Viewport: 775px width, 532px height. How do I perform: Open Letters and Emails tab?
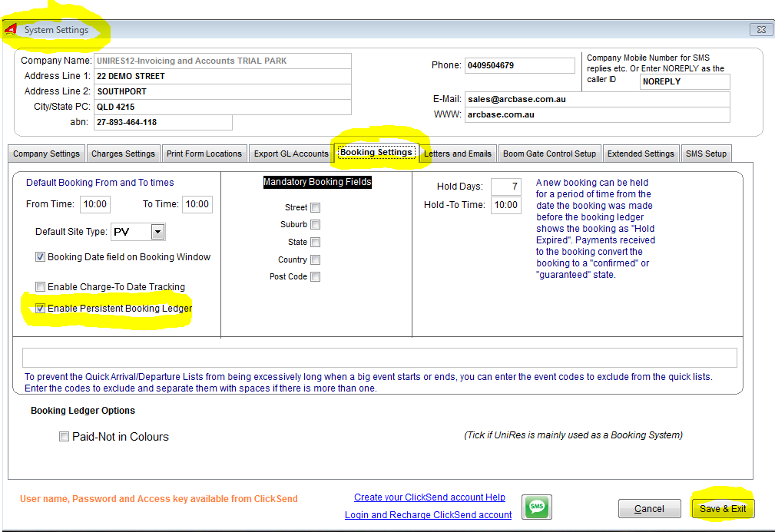[x=459, y=154]
